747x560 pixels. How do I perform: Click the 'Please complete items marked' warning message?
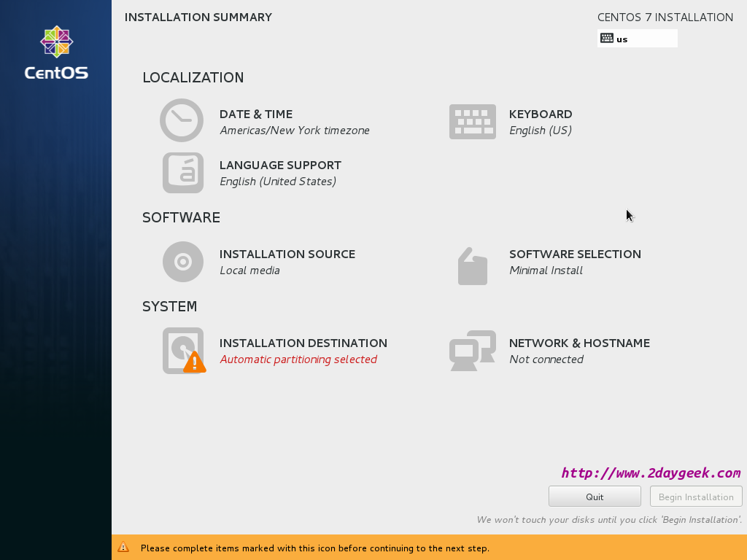click(x=315, y=548)
